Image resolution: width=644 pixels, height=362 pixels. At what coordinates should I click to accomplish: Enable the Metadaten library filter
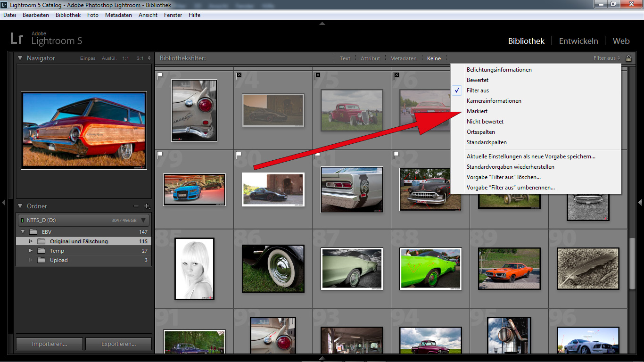[x=404, y=58]
